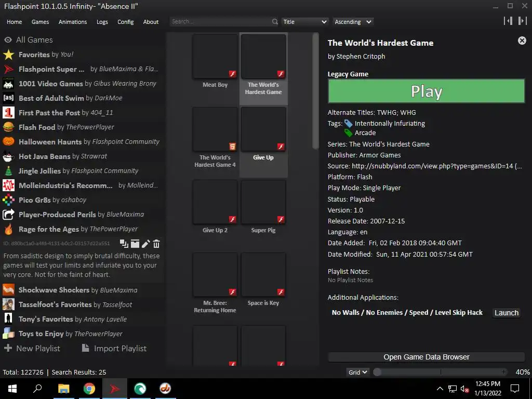This screenshot has height=399, width=532.
Task: Select the Meat Boy game thumbnail
Action: [215, 57]
